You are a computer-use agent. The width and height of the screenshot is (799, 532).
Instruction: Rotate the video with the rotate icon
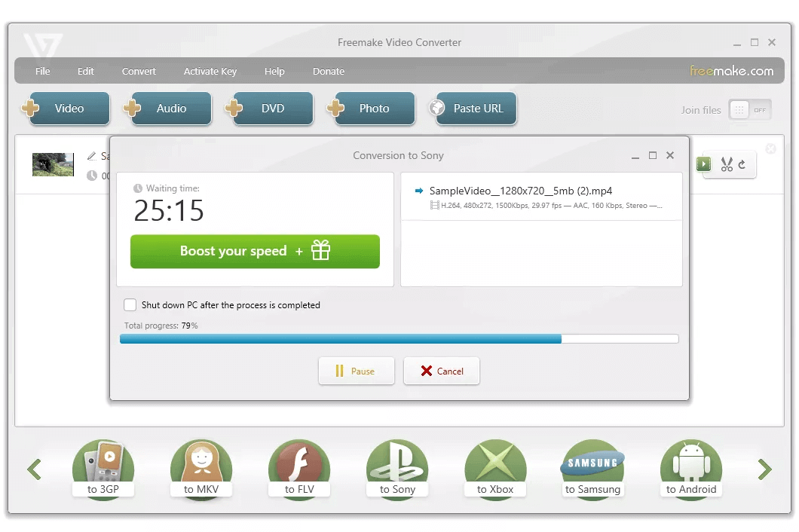(x=742, y=164)
